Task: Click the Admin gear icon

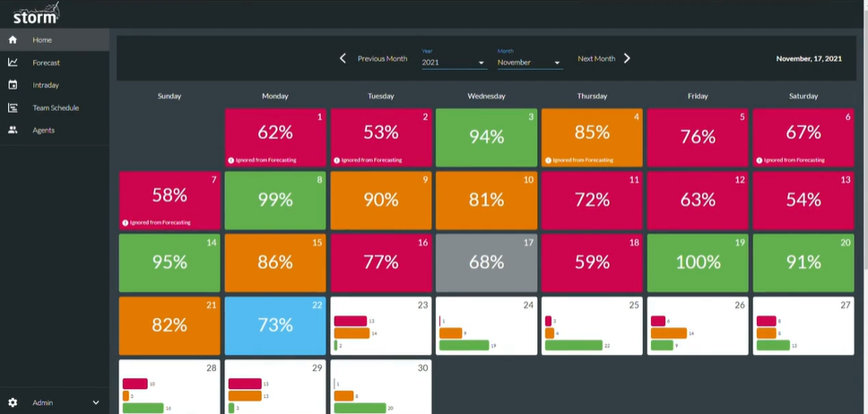Action: (13, 403)
